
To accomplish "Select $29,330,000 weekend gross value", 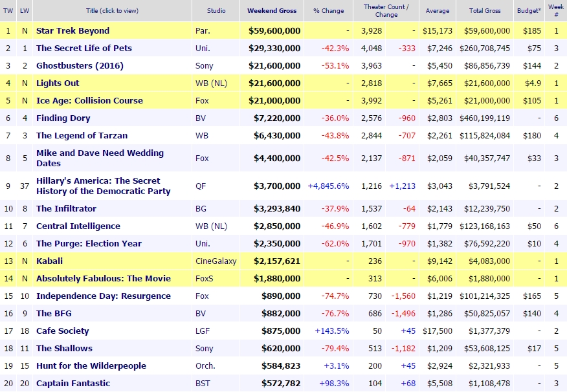I will (274, 48).
